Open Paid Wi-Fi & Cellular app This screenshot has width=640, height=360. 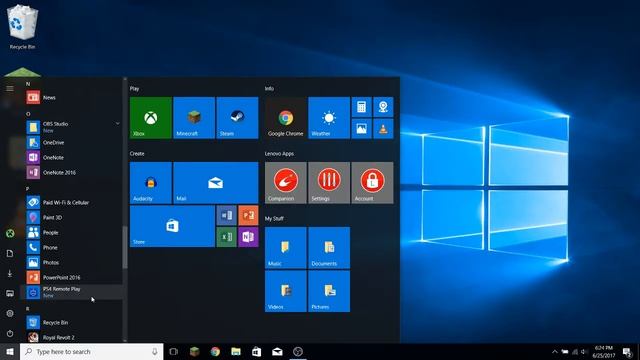pos(71,202)
